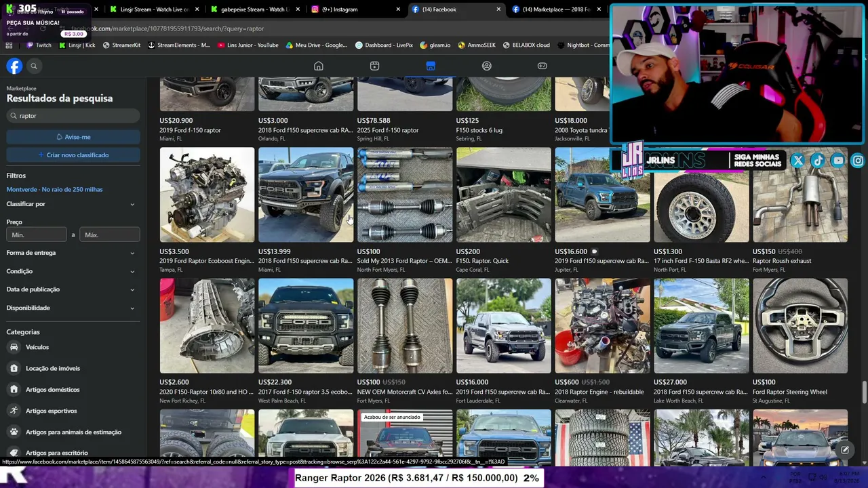Open the Veículos category
The width and height of the screenshot is (868, 488).
click(x=72, y=347)
